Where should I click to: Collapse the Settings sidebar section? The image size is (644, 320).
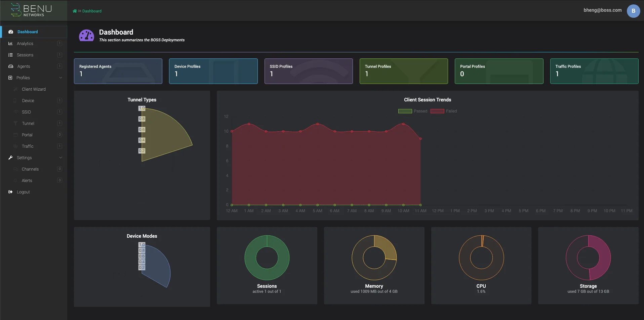(x=61, y=157)
